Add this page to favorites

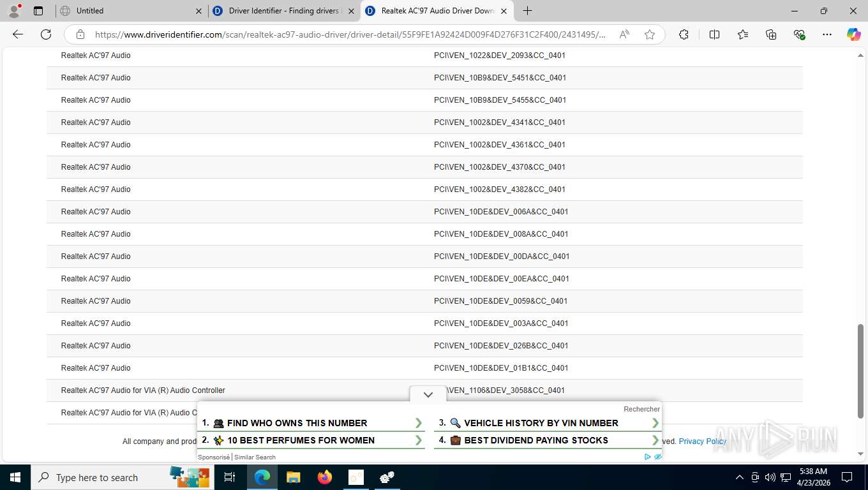click(x=650, y=34)
